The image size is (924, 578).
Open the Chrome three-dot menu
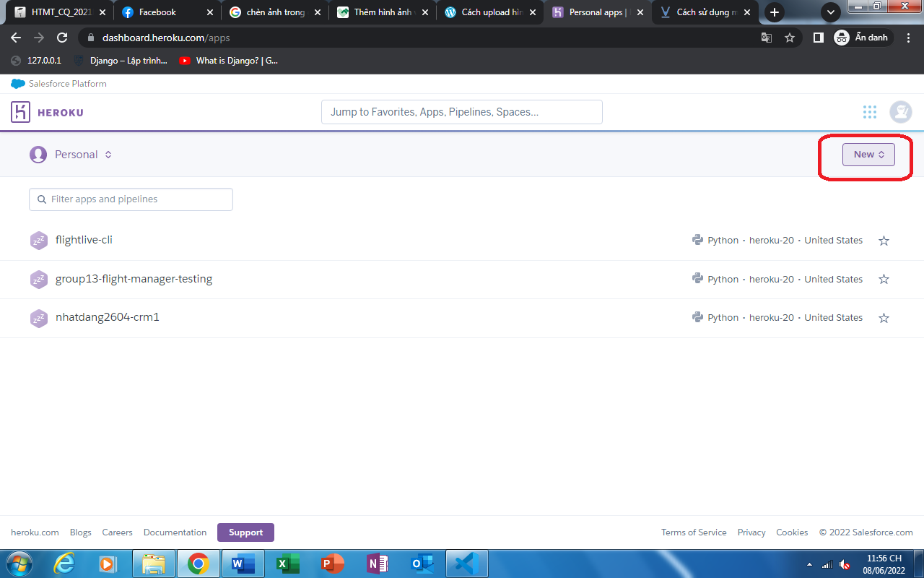909,38
